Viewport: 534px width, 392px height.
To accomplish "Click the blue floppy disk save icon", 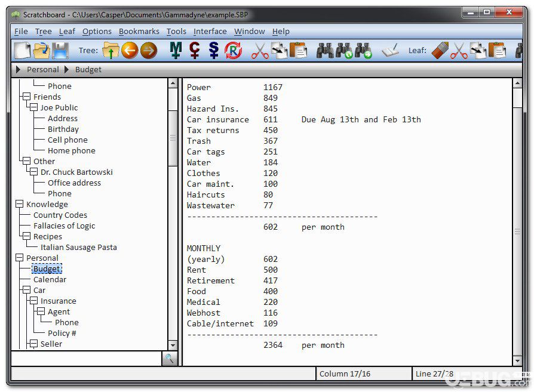I will tap(60, 50).
